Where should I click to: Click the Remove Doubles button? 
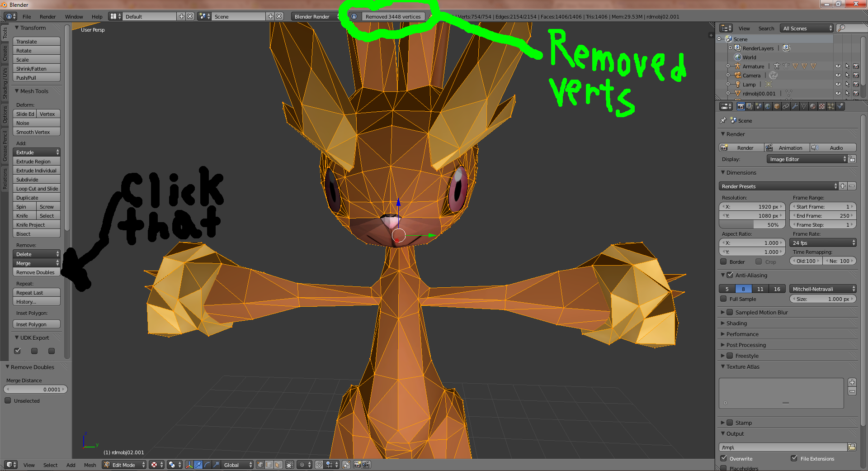click(x=37, y=272)
